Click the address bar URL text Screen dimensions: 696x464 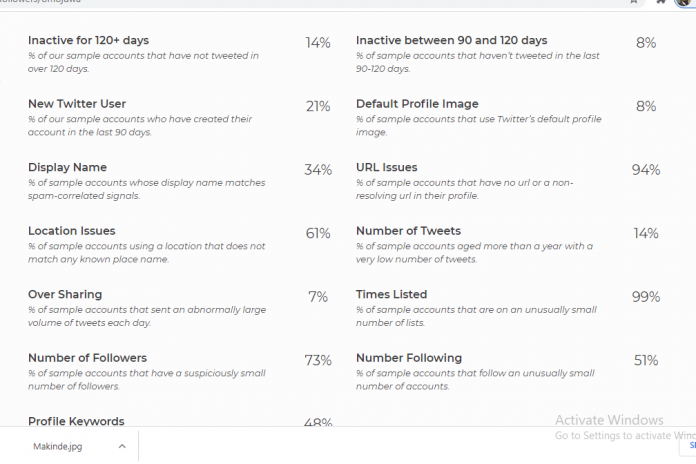[x=40, y=2]
